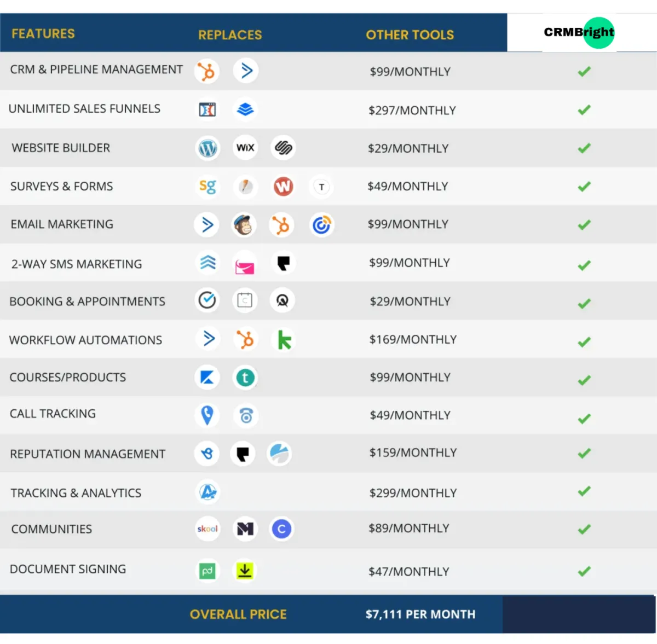
Task: Click the $7,111 PER MONTH overall price
Action: 420,614
